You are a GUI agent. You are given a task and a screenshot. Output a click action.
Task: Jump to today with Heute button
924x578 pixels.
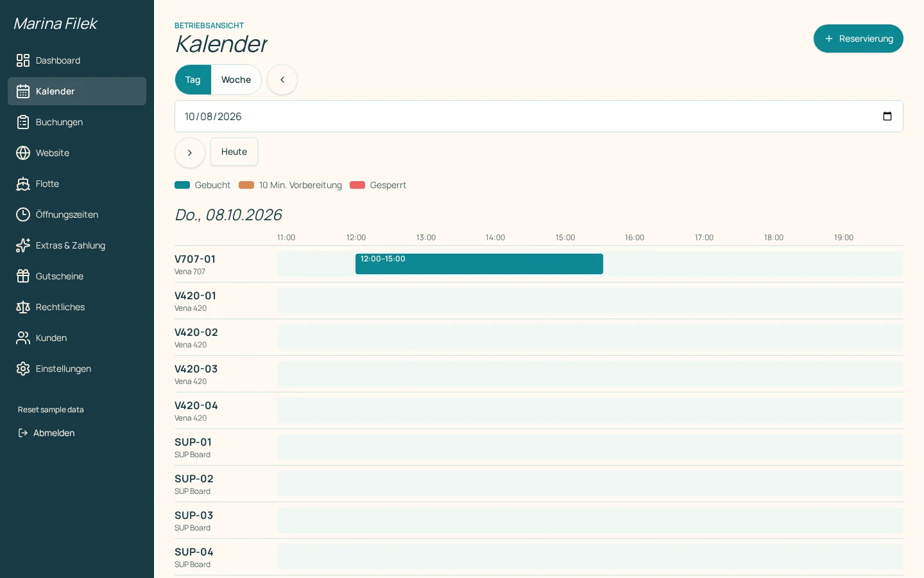[x=234, y=152]
